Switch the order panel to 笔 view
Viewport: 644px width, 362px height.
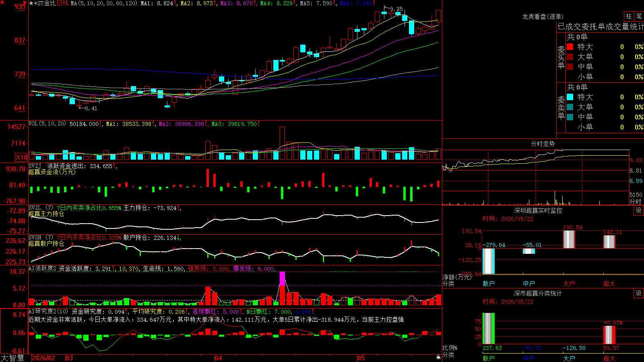tap(639, 16)
